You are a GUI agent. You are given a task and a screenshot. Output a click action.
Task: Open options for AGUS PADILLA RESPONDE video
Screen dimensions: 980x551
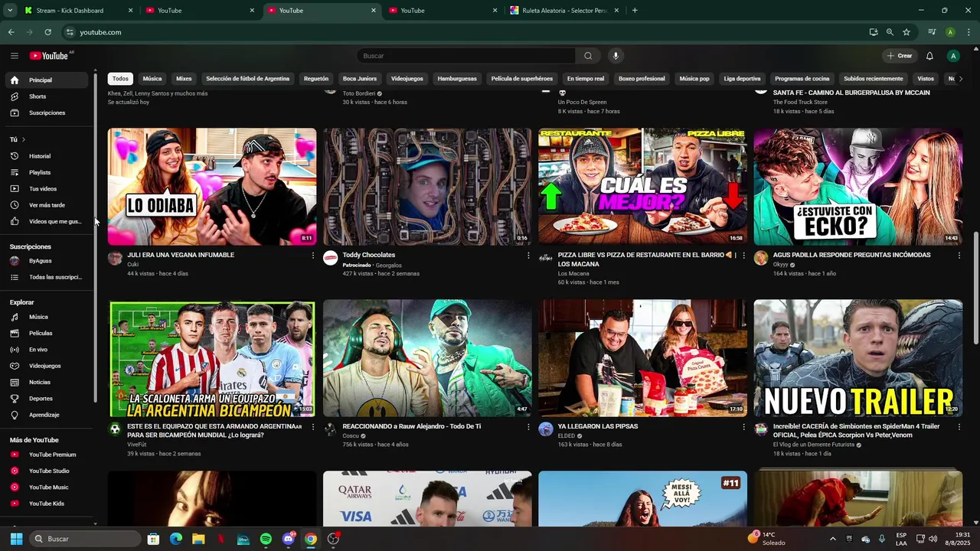tap(959, 256)
